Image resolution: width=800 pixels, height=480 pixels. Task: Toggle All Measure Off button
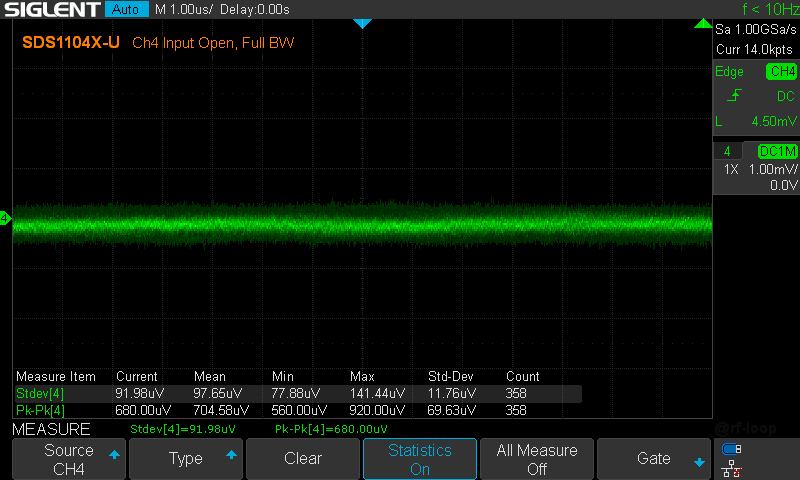click(537, 459)
